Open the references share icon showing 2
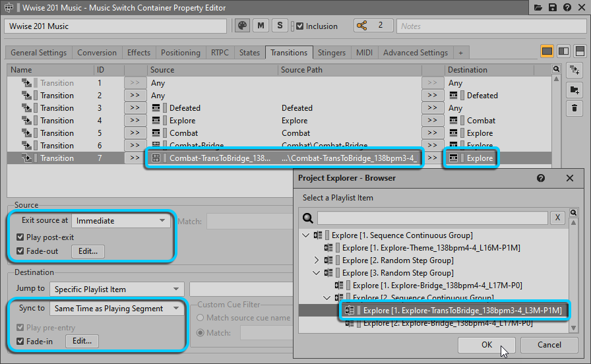Image resolution: width=591 pixels, height=364 pixels. pyautogui.click(x=373, y=26)
